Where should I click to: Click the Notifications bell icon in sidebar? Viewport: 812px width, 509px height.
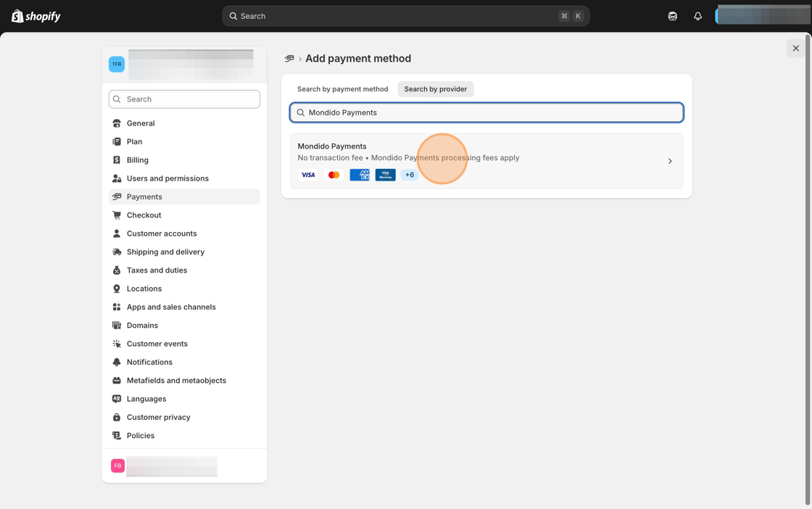click(x=117, y=362)
